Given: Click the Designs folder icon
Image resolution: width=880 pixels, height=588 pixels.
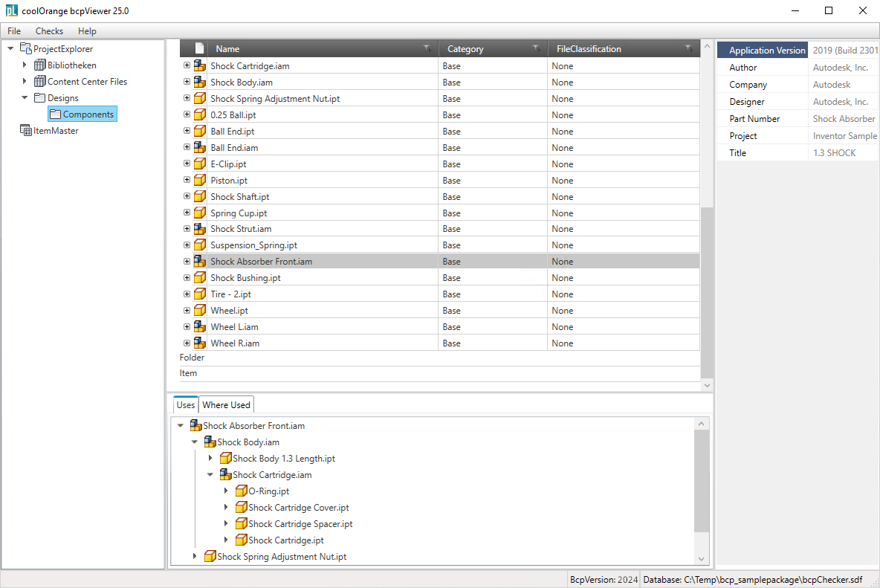Looking at the screenshot, I should 40,98.
